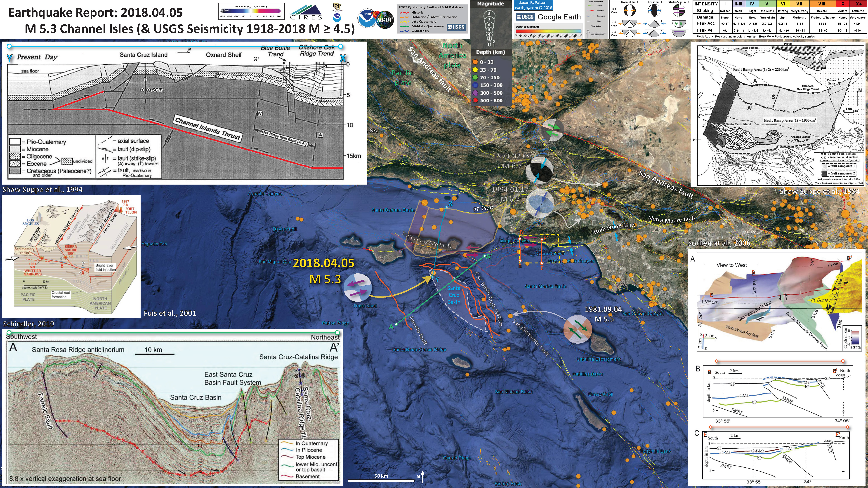Click the Thrust Fault top-view beachball

(x=654, y=11)
